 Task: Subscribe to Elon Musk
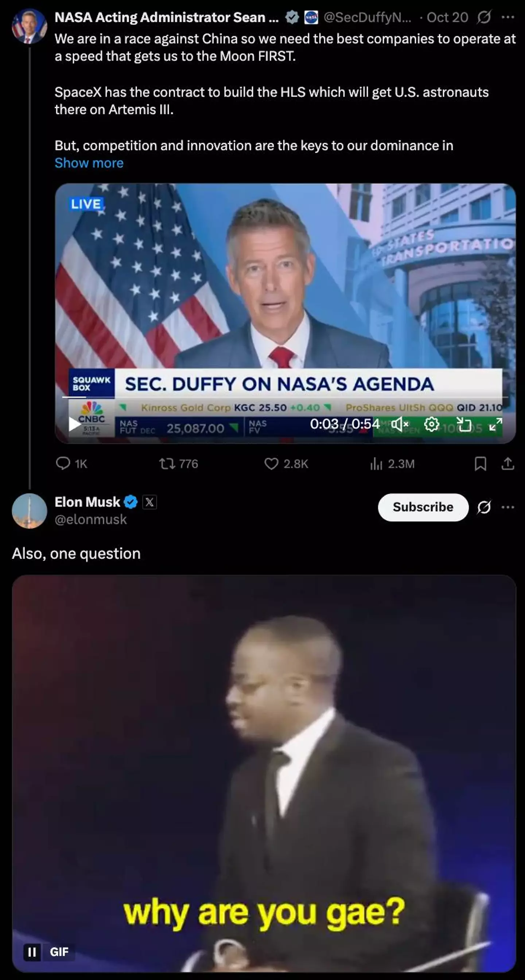[x=423, y=507]
